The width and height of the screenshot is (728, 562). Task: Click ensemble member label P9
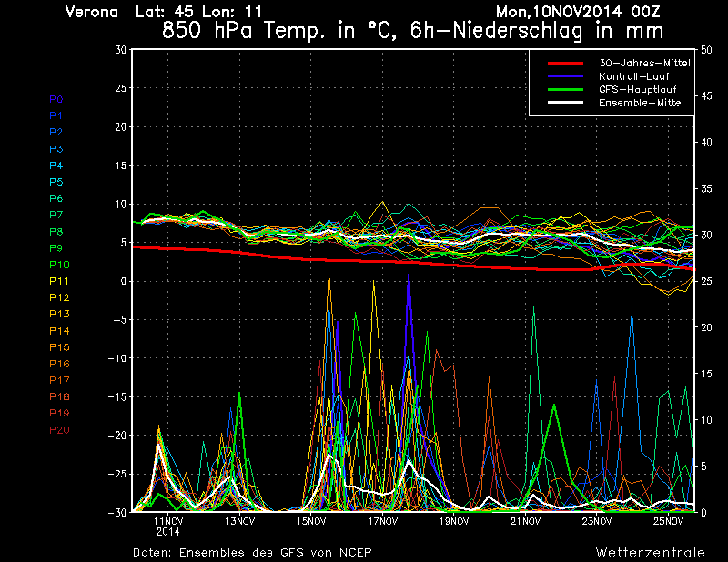[56, 248]
